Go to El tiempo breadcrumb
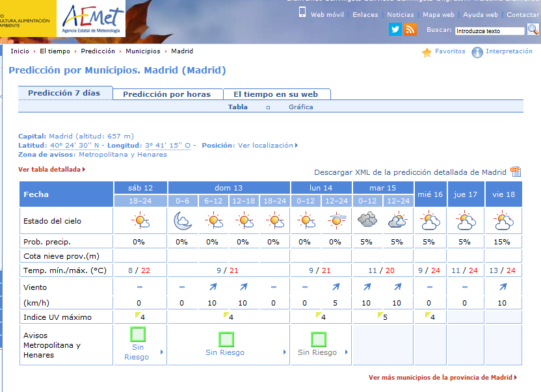541x392 pixels. [55, 51]
